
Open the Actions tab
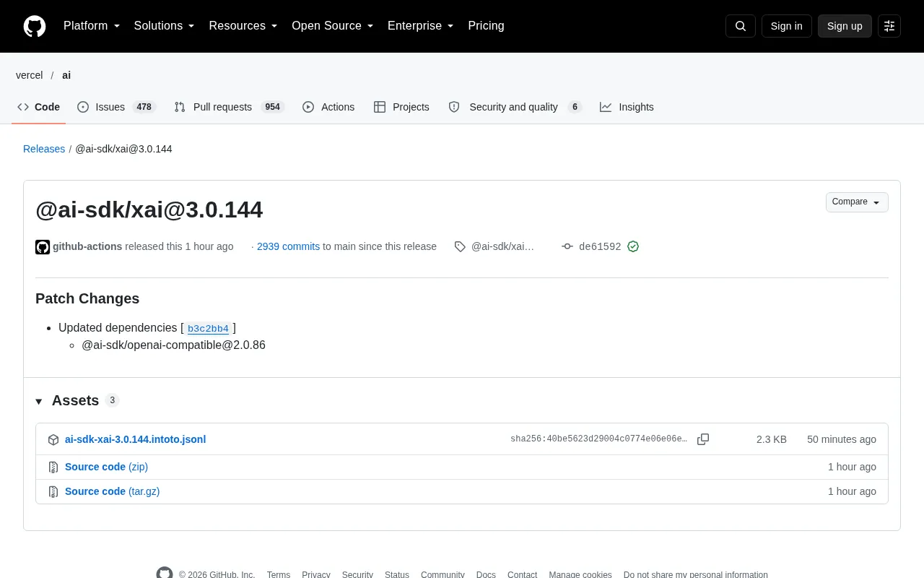(328, 107)
